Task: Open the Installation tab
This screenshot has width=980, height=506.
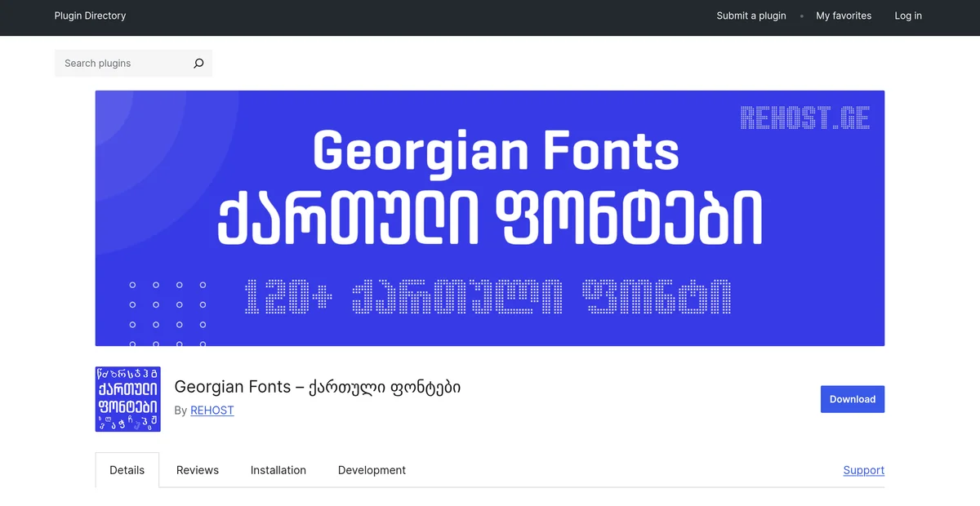Action: tap(278, 470)
